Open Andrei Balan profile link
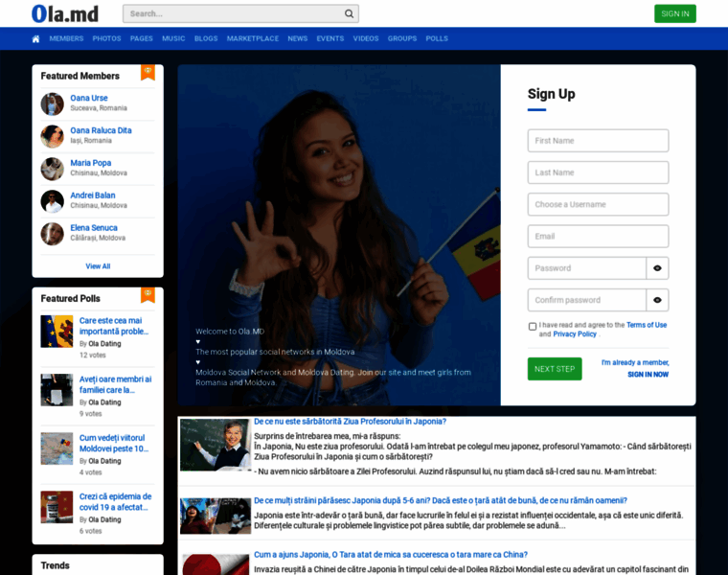The image size is (728, 575). pos(93,195)
